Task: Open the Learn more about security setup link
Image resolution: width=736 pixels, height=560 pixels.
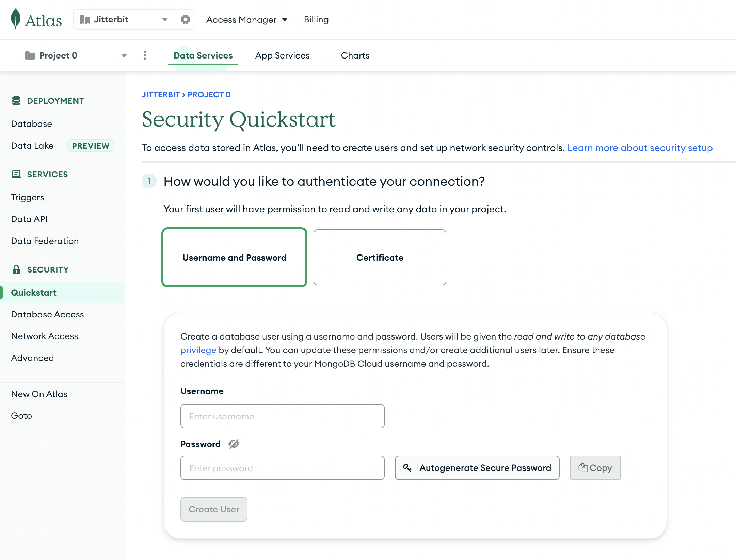Action: [640, 148]
